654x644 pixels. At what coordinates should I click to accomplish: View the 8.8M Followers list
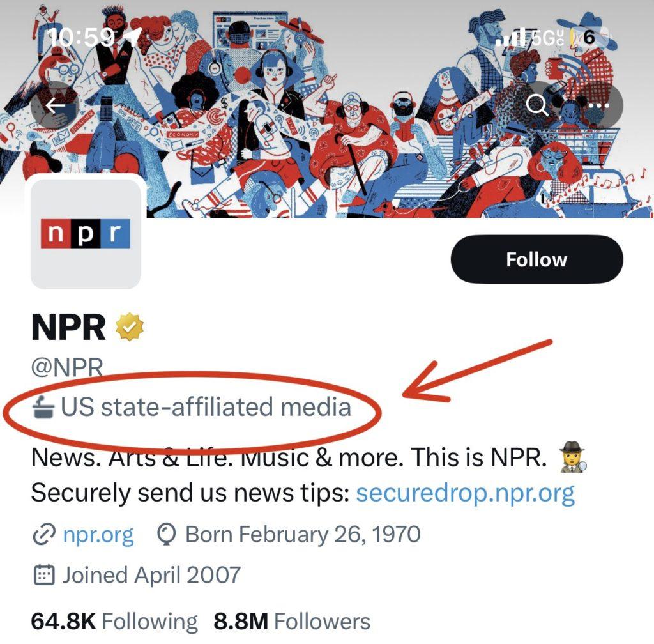point(292,621)
